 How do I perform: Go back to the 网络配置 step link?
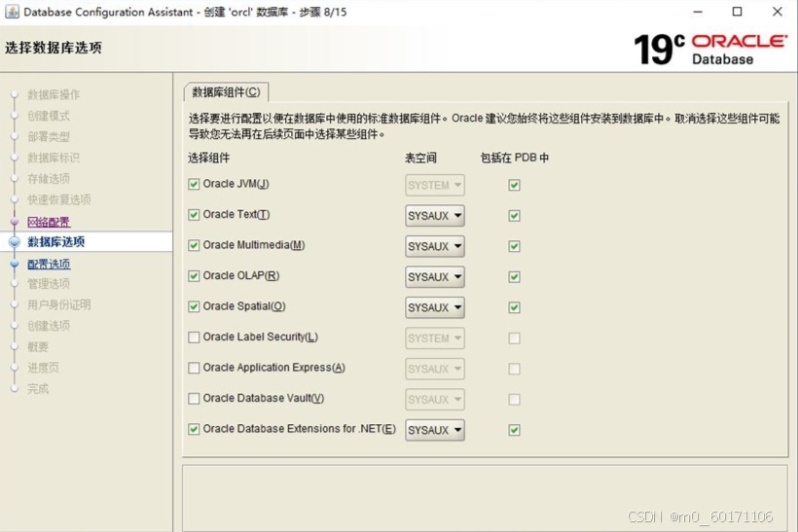pyautogui.click(x=49, y=222)
